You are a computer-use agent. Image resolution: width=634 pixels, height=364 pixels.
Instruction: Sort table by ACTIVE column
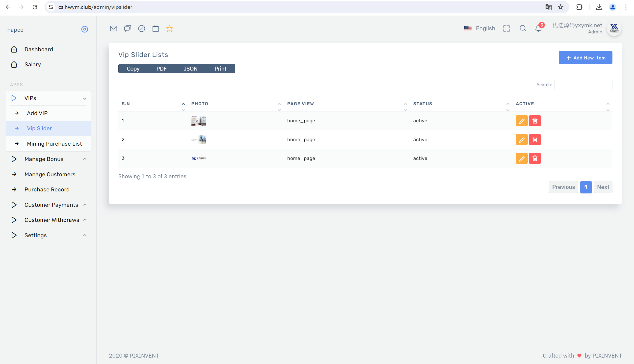point(562,104)
